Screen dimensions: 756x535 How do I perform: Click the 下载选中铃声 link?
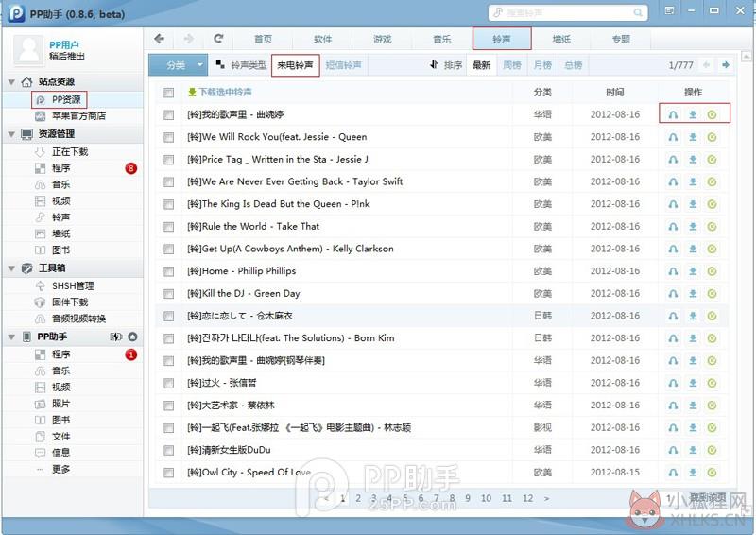click(225, 92)
